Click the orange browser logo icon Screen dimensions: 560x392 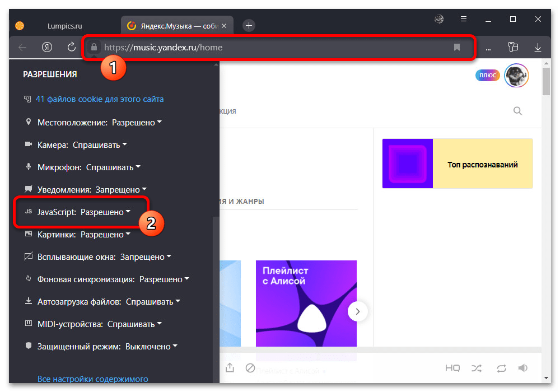point(20,26)
